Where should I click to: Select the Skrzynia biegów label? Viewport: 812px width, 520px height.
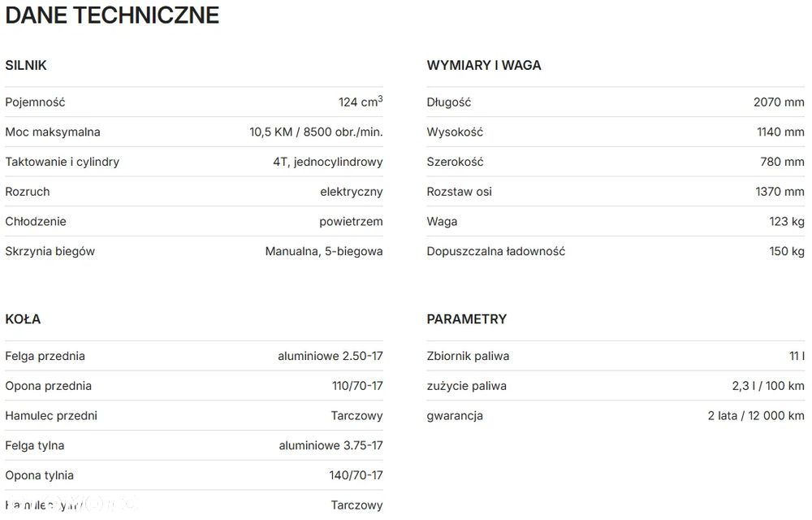point(50,251)
